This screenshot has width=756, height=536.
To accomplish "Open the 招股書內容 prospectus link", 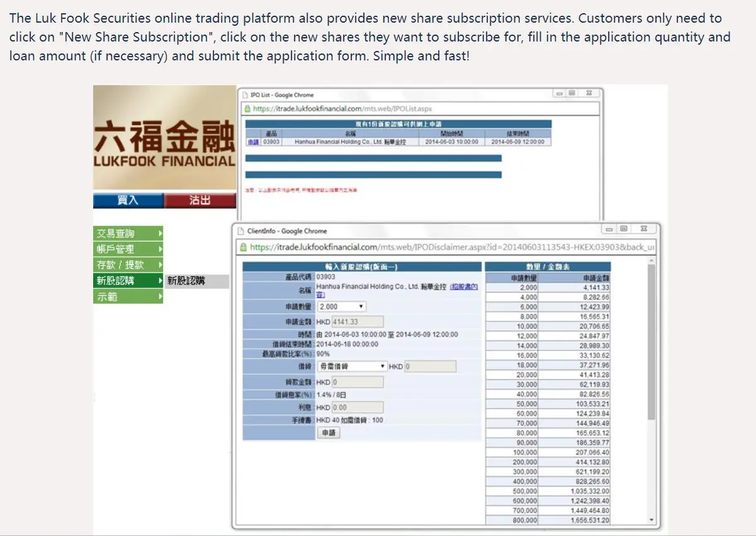I will click(397, 290).
